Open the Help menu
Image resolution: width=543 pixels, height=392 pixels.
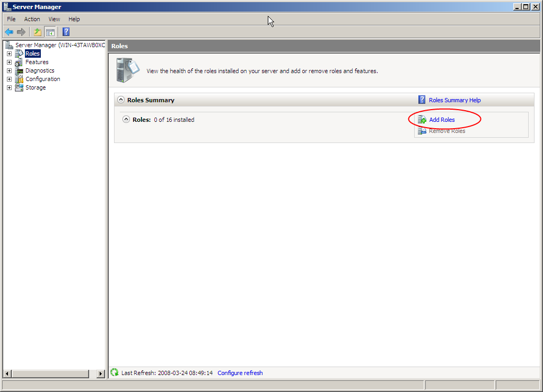click(74, 19)
